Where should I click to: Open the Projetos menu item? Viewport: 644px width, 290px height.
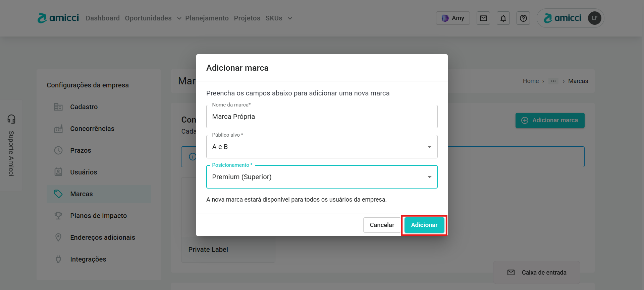(x=247, y=18)
